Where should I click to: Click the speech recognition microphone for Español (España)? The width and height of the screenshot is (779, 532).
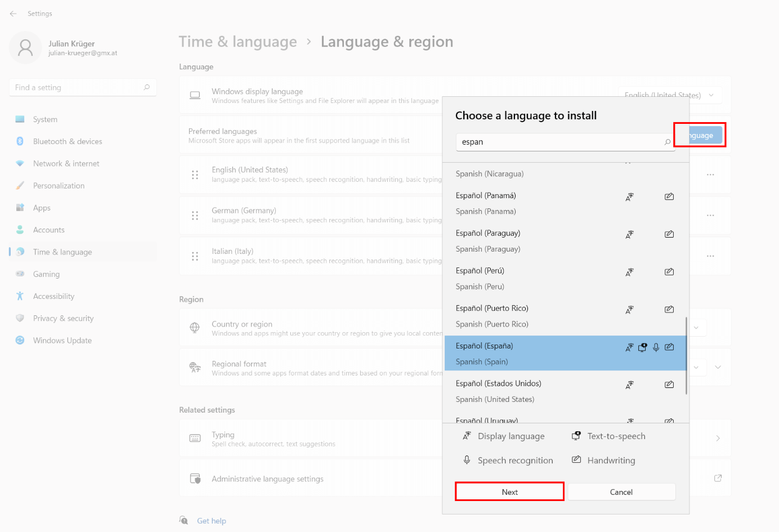pyautogui.click(x=656, y=347)
